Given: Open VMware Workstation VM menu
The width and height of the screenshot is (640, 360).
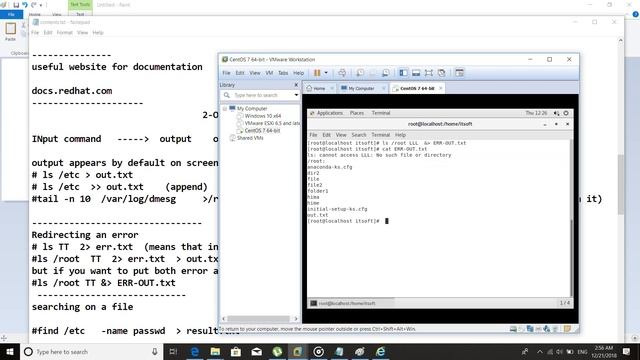Looking at the screenshot, I should pos(269,73).
